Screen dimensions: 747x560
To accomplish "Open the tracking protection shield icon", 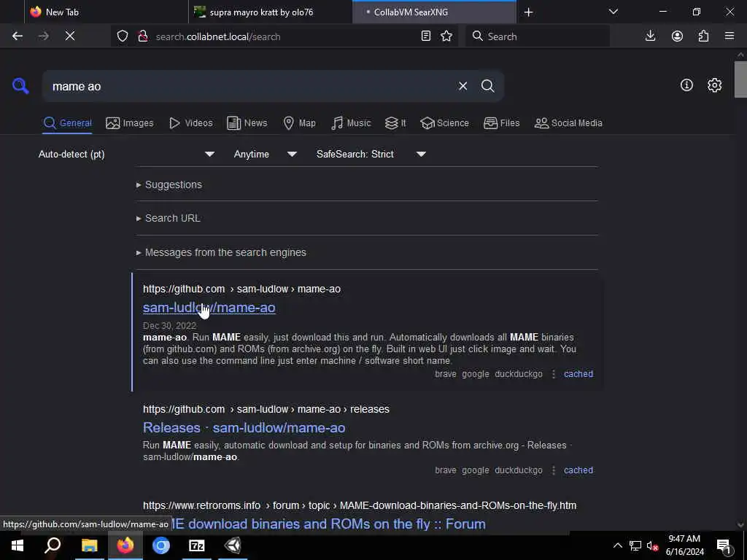I will click(123, 36).
